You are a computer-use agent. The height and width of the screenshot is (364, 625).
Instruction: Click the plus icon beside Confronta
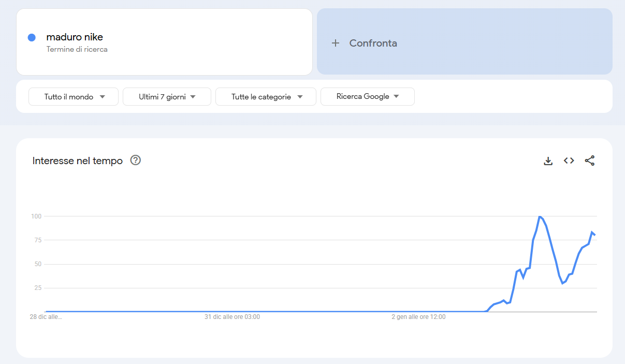pyautogui.click(x=336, y=43)
